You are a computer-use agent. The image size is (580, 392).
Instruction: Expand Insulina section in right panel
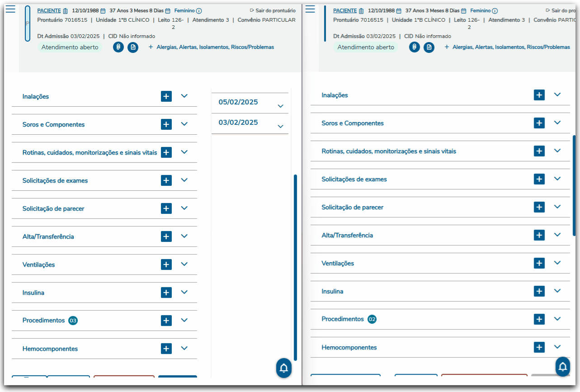(557, 291)
